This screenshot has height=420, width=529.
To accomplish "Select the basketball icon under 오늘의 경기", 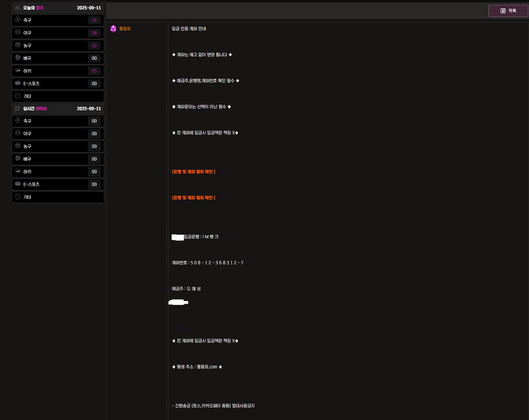I will (18, 46).
